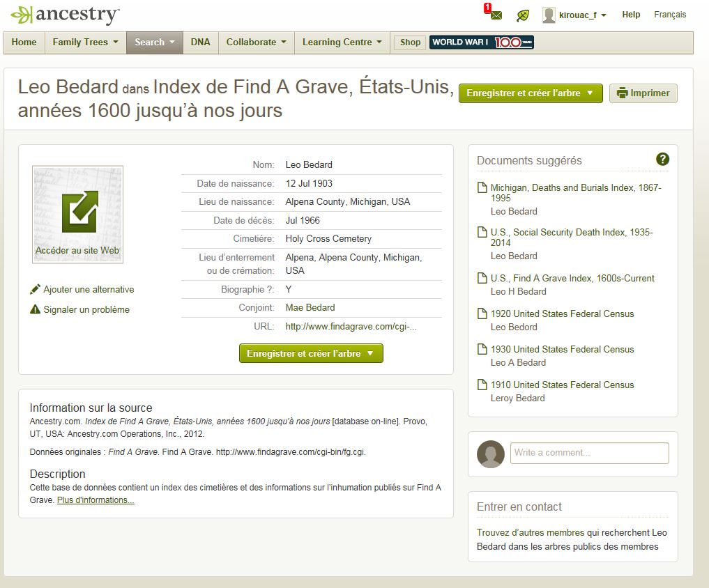This screenshot has height=588, width=709.
Task: Click the name Leo H Bedard
Action: 518,291
